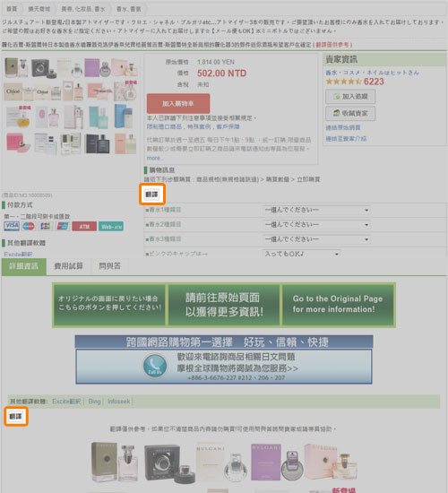Click the seller shop name link

pos(372,73)
